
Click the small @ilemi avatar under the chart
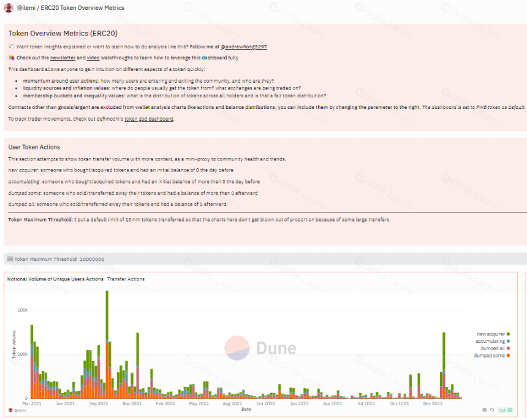click(10, 410)
